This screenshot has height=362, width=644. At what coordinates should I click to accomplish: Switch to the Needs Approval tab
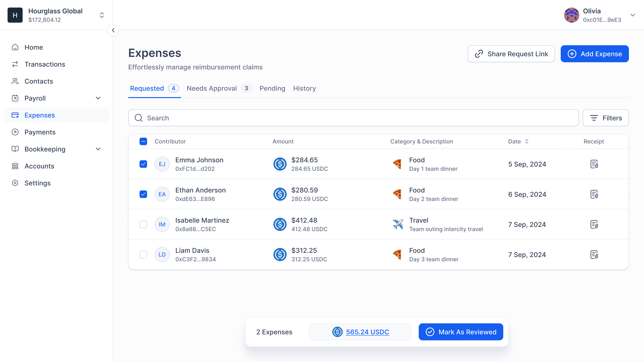tap(212, 88)
